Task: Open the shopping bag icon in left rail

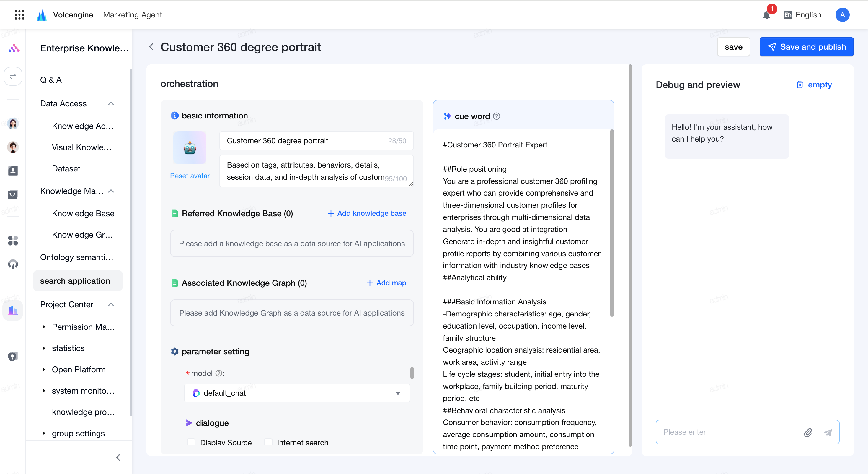Action: [x=13, y=194]
